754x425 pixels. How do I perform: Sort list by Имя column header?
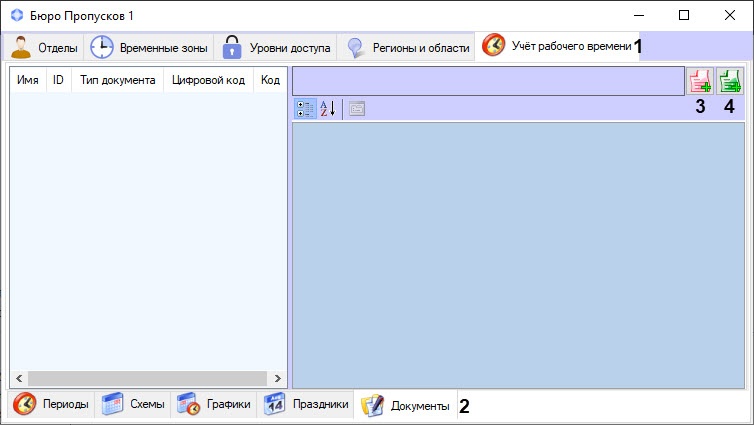(28, 79)
